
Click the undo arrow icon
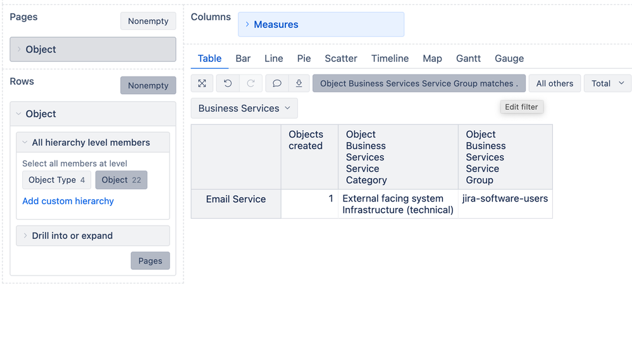pos(228,83)
